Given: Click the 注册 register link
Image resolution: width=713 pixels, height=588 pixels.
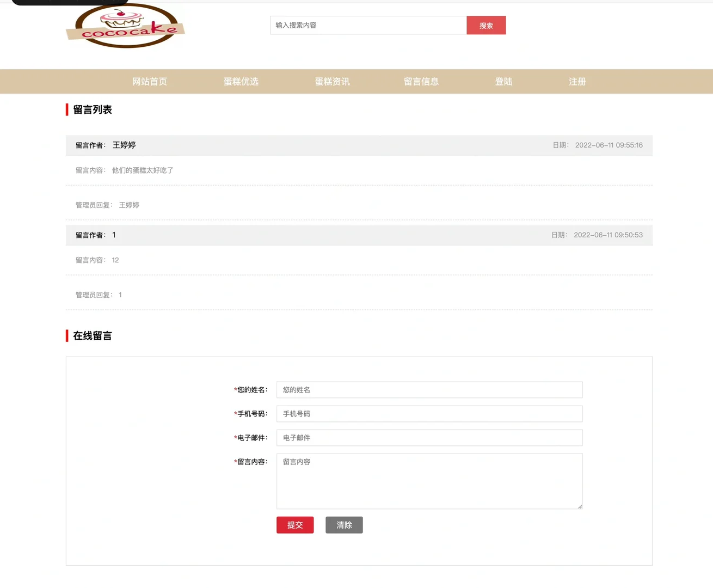Looking at the screenshot, I should coord(577,81).
